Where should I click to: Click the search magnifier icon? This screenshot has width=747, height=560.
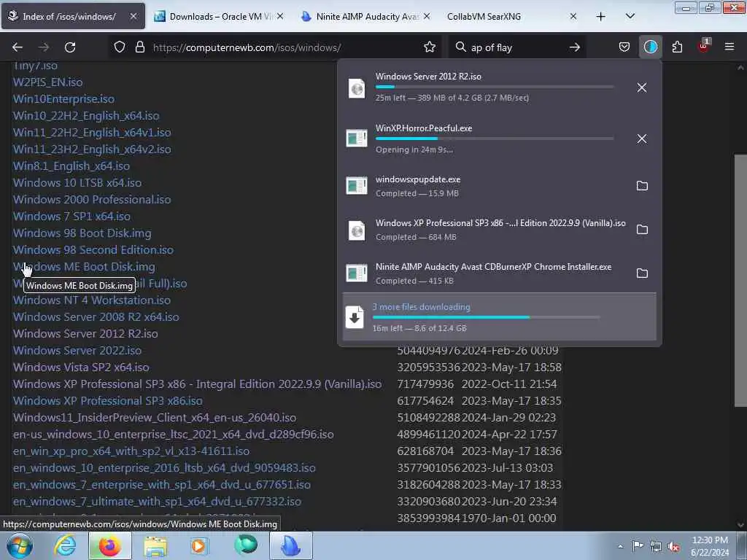click(x=460, y=47)
